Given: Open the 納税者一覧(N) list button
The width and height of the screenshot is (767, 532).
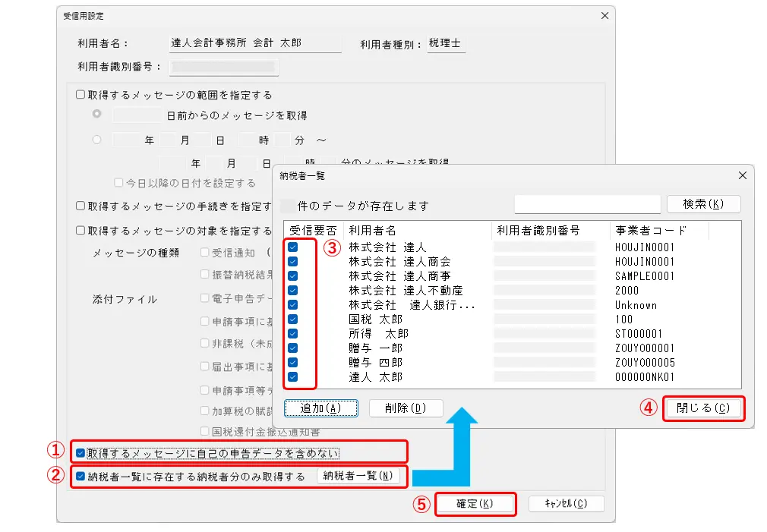Looking at the screenshot, I should 358,477.
